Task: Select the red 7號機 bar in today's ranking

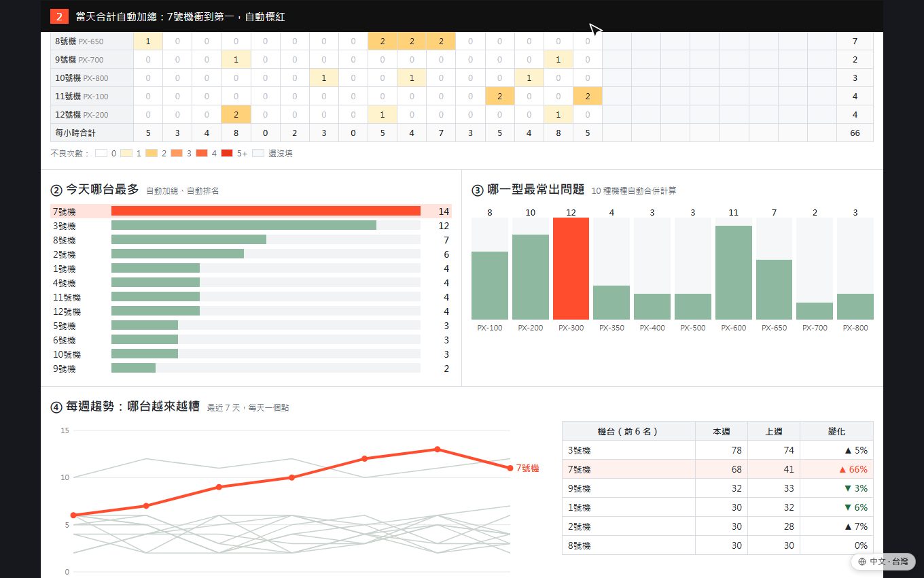Action: [x=266, y=211]
